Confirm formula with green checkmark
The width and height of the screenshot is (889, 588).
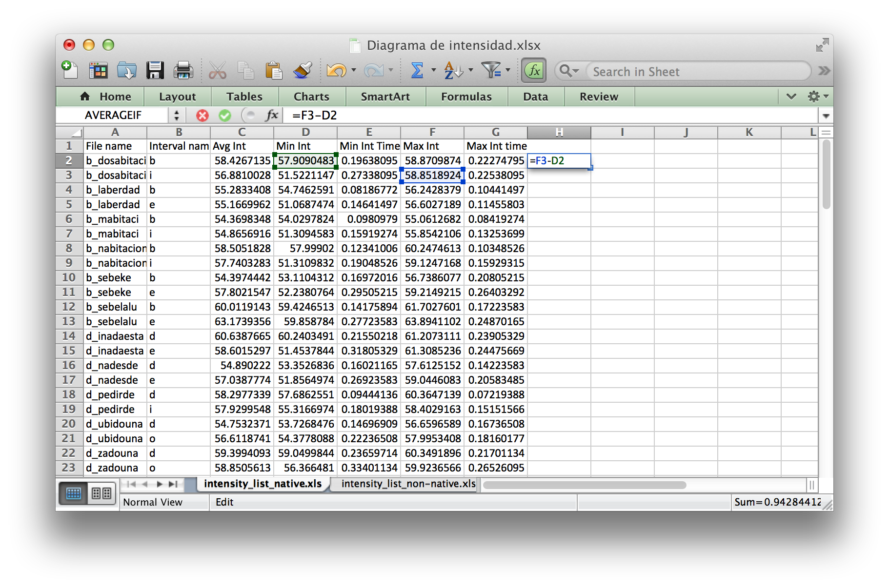point(225,116)
